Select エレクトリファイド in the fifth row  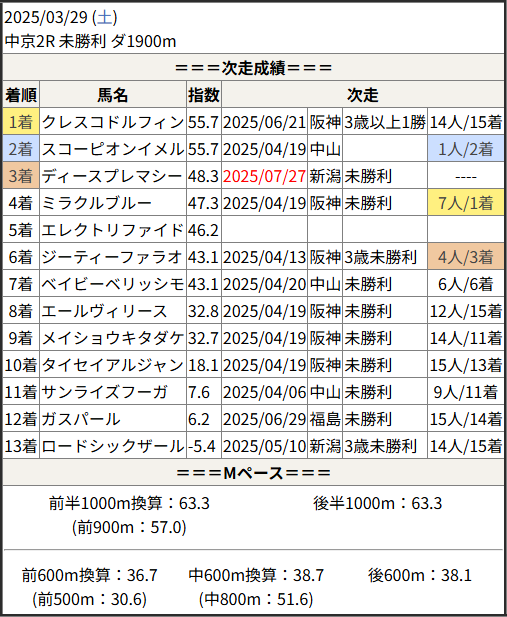pyautogui.click(x=113, y=230)
